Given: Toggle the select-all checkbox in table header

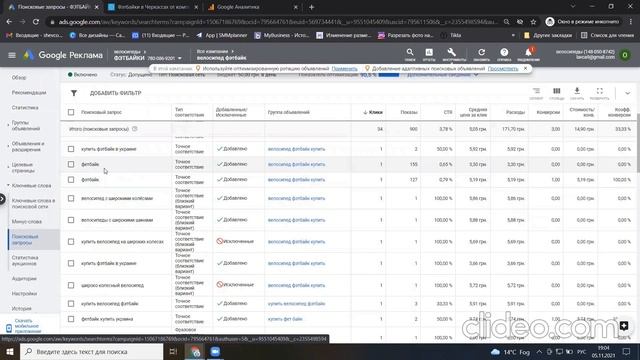Looking at the screenshot, I should tap(71, 112).
